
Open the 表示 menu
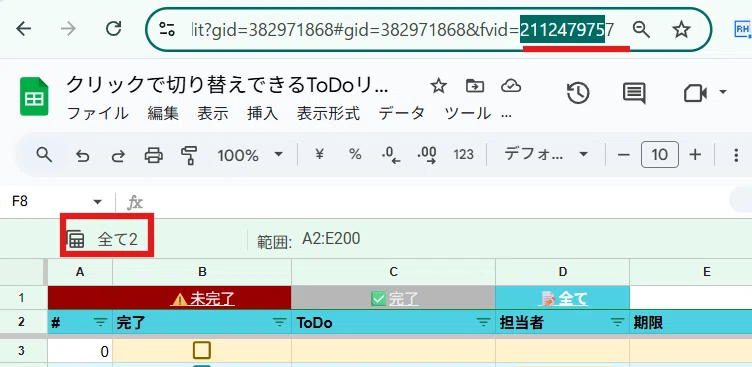213,114
